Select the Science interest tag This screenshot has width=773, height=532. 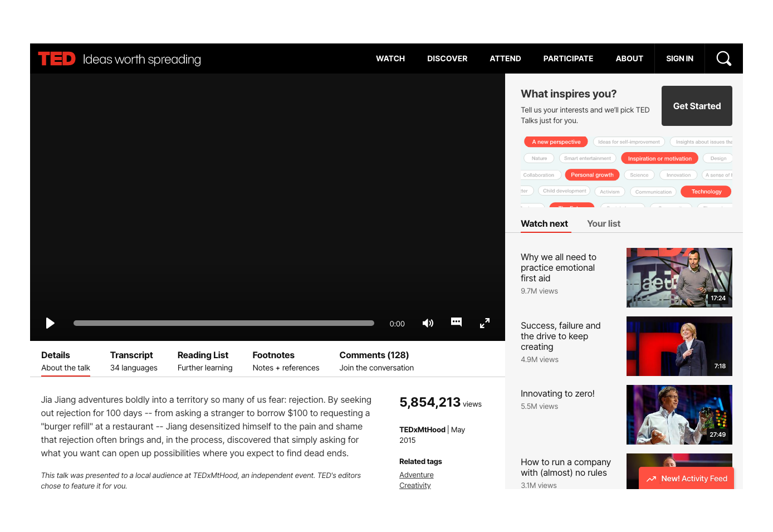pos(639,175)
